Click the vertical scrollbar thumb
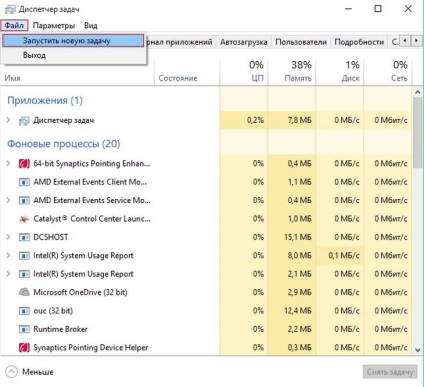 point(418,133)
